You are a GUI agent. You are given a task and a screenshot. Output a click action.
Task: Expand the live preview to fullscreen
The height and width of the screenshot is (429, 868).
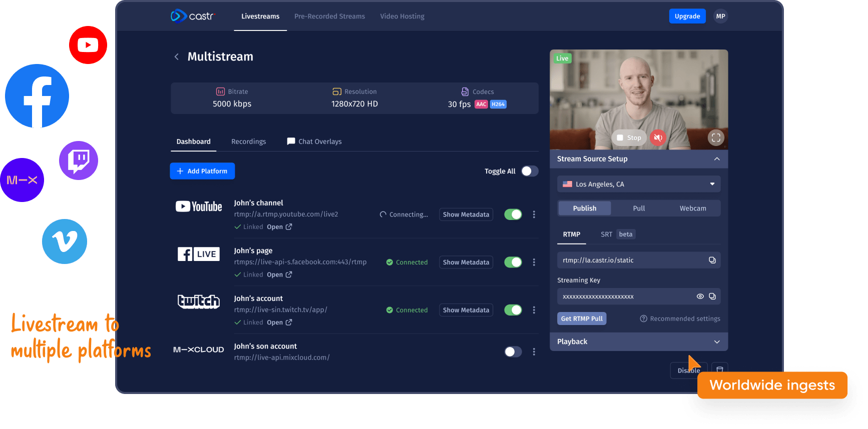click(x=716, y=138)
